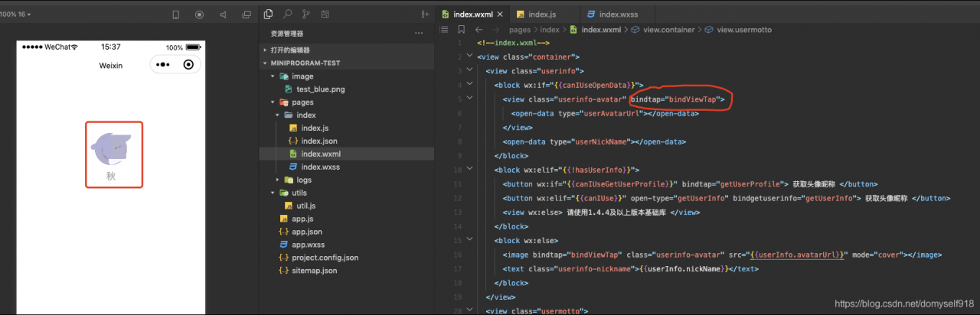
Task: Click the phone device simulator icon
Action: 175,15
